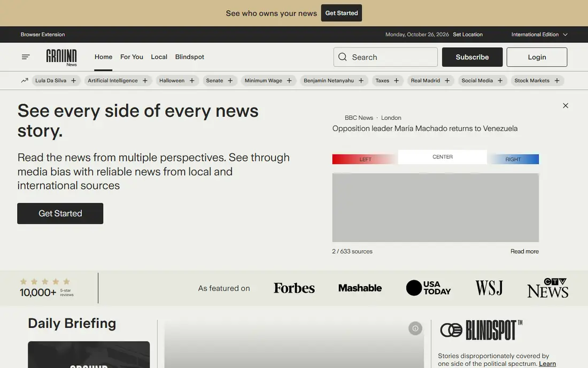Select the Center bias tab
This screenshot has height=368, width=588.
(x=443, y=157)
